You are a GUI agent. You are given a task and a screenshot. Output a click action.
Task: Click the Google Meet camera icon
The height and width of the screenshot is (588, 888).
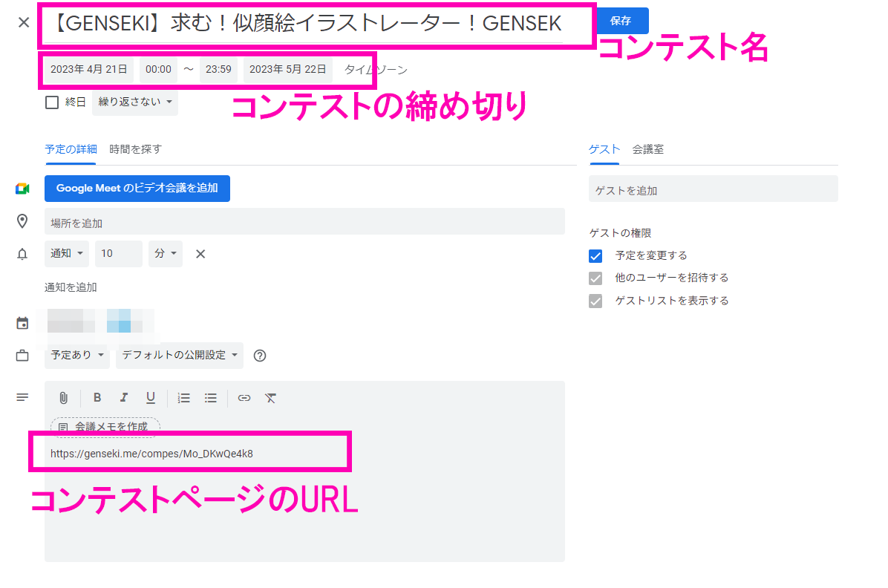pos(22,189)
